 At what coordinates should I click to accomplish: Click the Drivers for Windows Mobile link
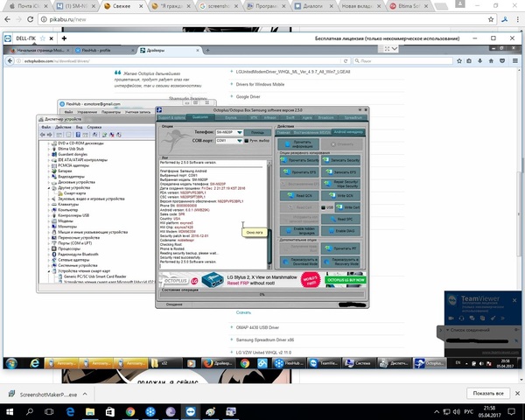point(260,84)
